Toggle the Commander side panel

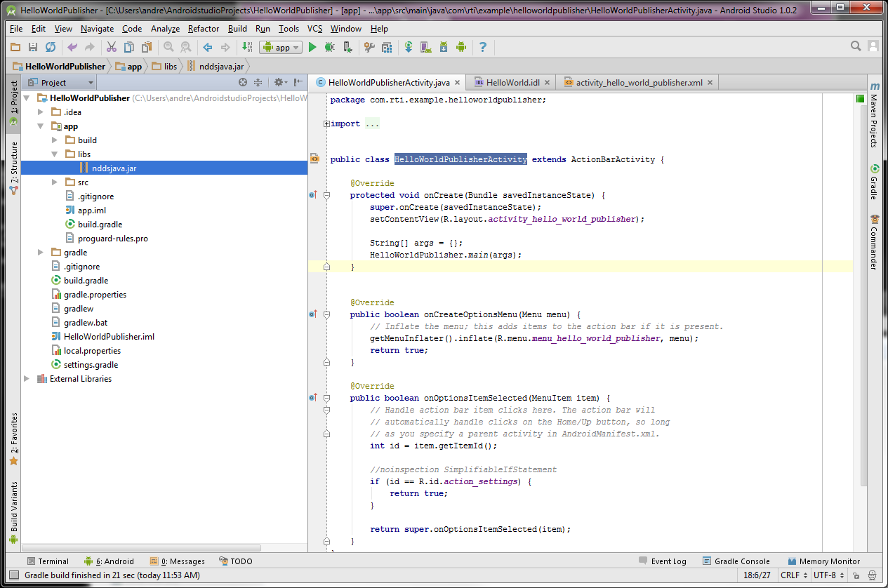[x=874, y=243]
